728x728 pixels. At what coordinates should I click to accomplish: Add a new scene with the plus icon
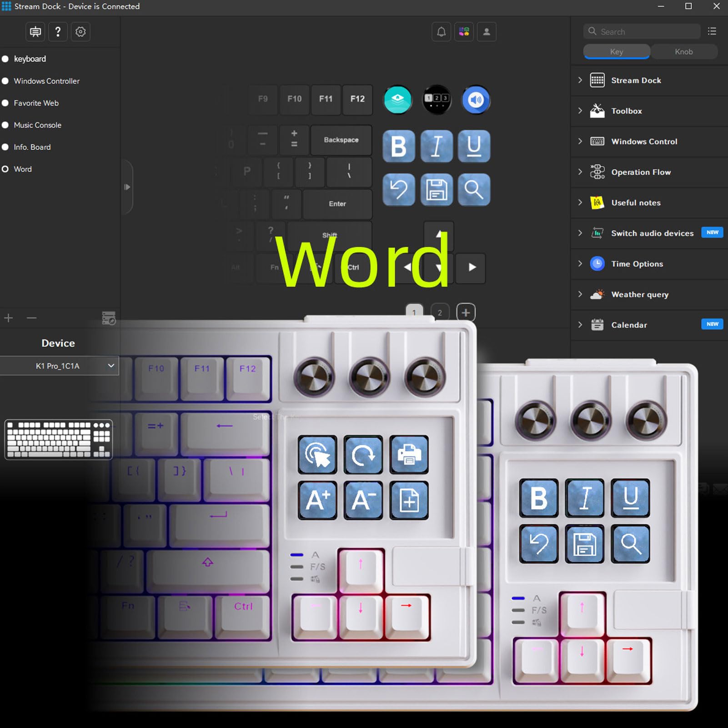tap(9, 318)
